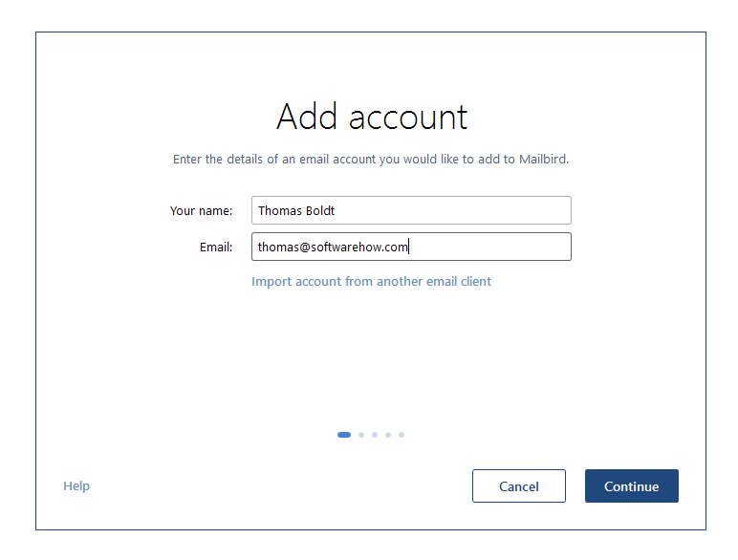
Task: Click the word "Thomas" in name field
Action: (x=280, y=210)
